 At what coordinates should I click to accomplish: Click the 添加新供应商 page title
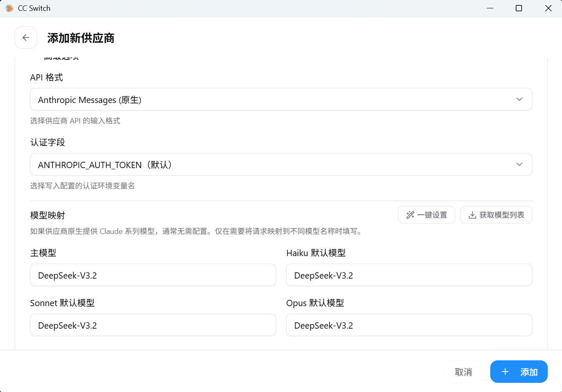pos(81,38)
